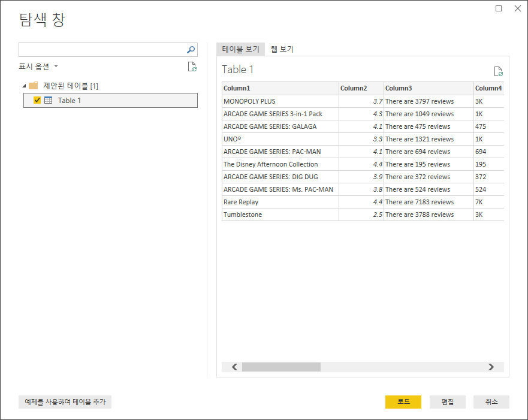The image size is (528, 420).
Task: Click There are 195 reviews cell
Action: [x=429, y=164]
